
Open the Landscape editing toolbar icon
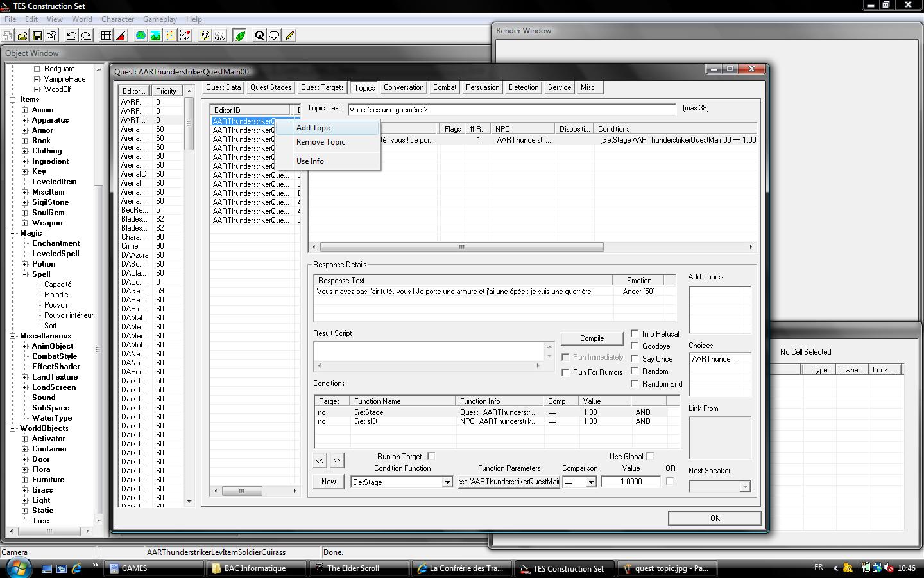coord(155,36)
